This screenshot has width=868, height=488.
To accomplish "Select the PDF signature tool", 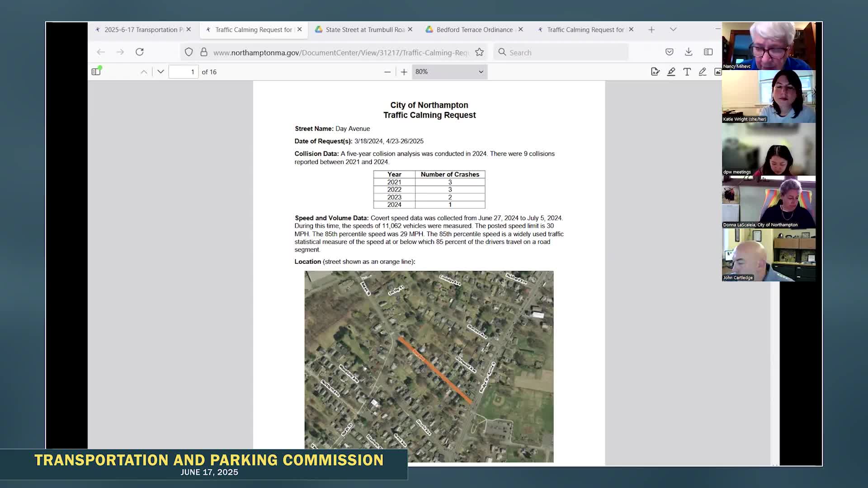I will [x=655, y=72].
